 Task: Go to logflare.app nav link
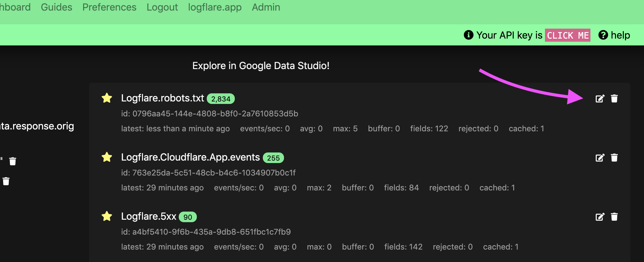point(215,7)
